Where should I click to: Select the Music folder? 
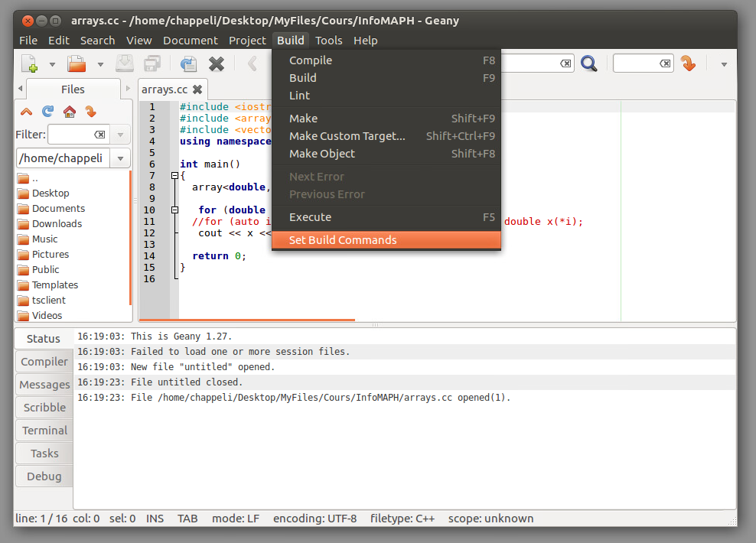click(73, 239)
